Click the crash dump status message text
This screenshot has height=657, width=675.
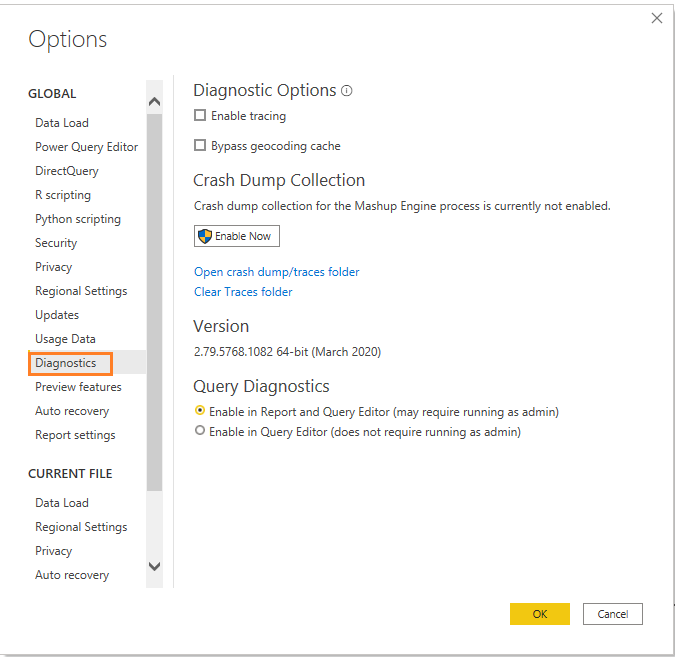(x=402, y=206)
